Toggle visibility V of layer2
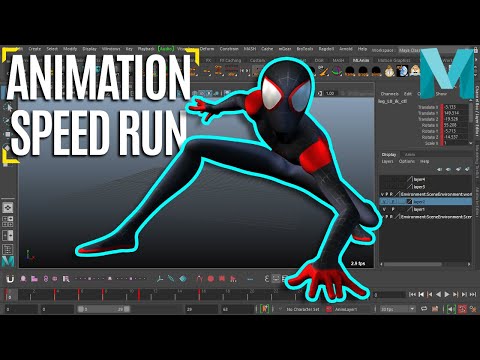Viewport: 480px width, 360px height. 384,202
